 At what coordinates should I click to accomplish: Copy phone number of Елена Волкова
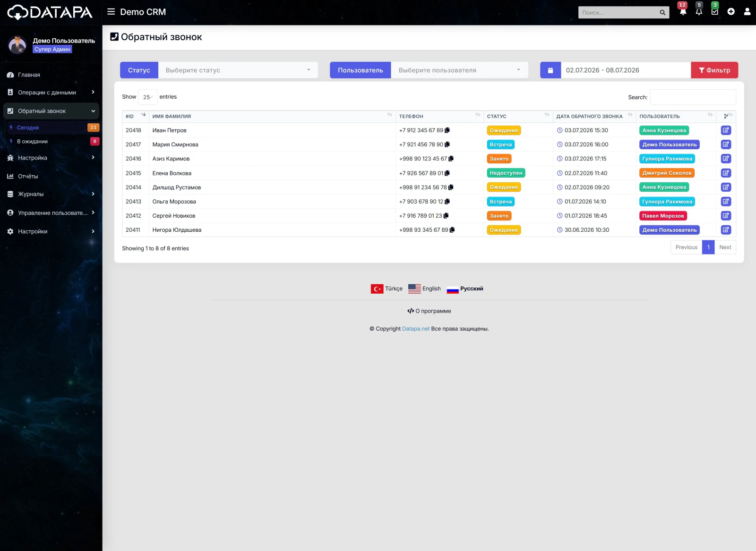[447, 173]
